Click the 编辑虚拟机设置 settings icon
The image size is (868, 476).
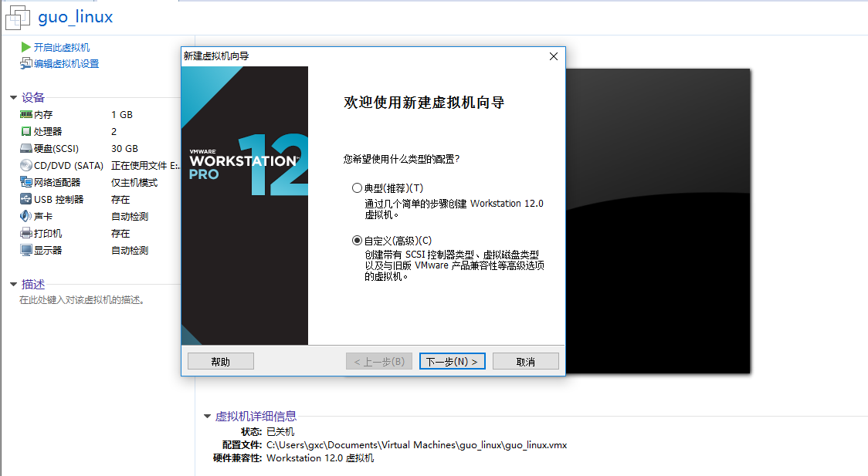pos(26,63)
